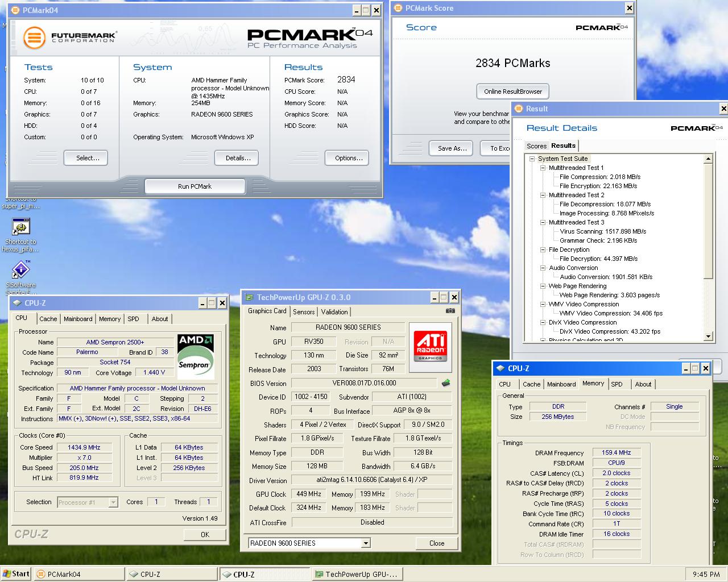Click the PCMark04 title bar icon
The width and height of the screenshot is (728, 582).
tap(15, 10)
